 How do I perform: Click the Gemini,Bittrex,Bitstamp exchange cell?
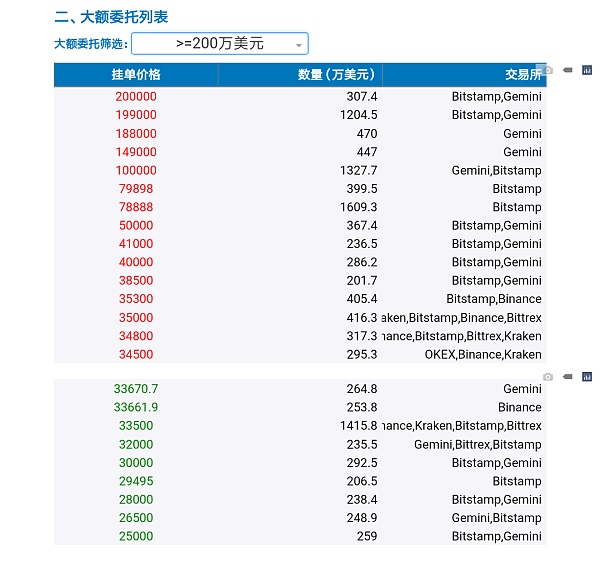point(478,445)
